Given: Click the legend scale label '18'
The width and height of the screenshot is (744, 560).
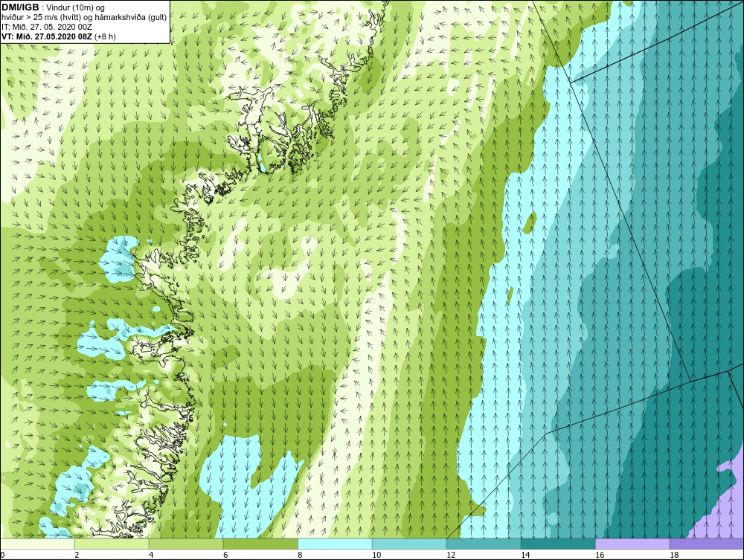Looking at the screenshot, I should [x=674, y=555].
